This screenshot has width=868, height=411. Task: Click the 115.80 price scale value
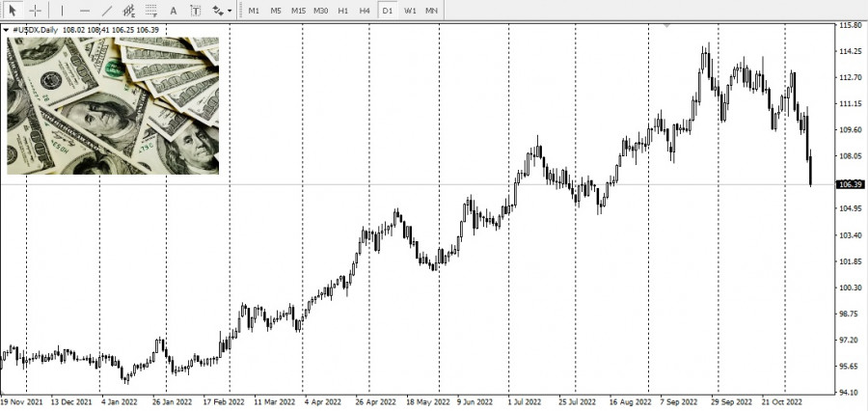point(851,25)
